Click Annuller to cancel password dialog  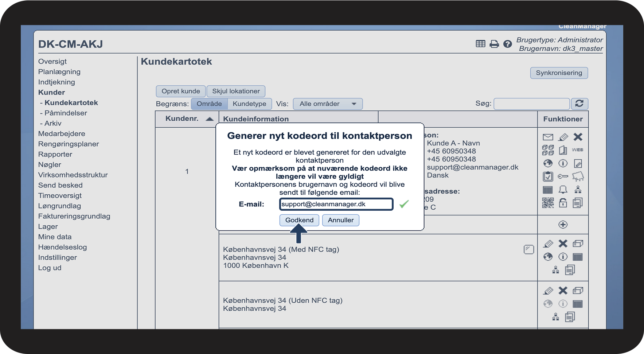pyautogui.click(x=340, y=220)
